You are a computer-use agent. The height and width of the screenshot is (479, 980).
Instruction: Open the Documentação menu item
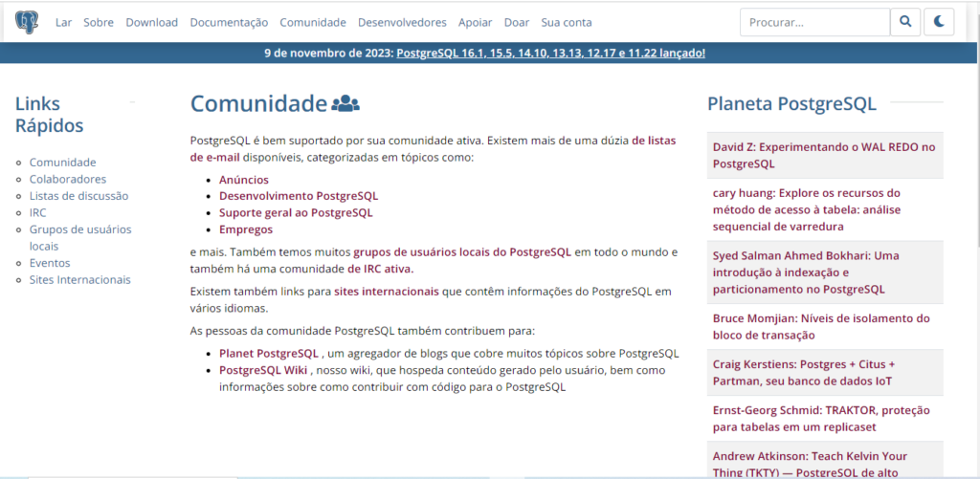click(x=229, y=23)
